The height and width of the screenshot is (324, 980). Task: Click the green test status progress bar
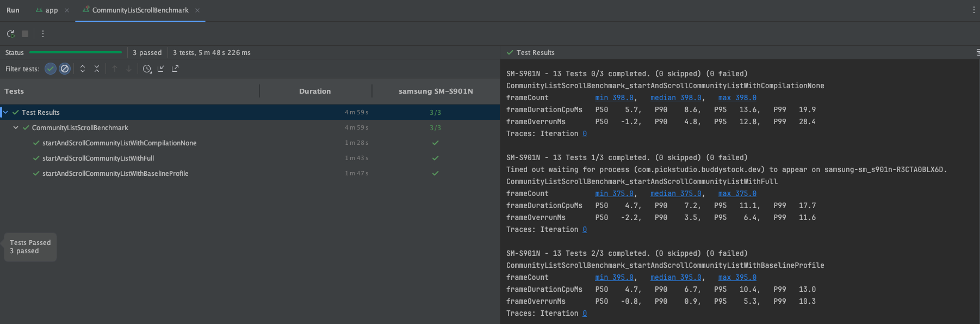pyautogui.click(x=76, y=52)
